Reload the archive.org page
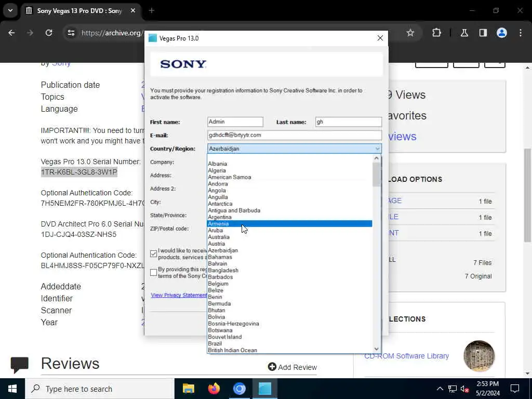The width and height of the screenshot is (532, 399). 49,33
